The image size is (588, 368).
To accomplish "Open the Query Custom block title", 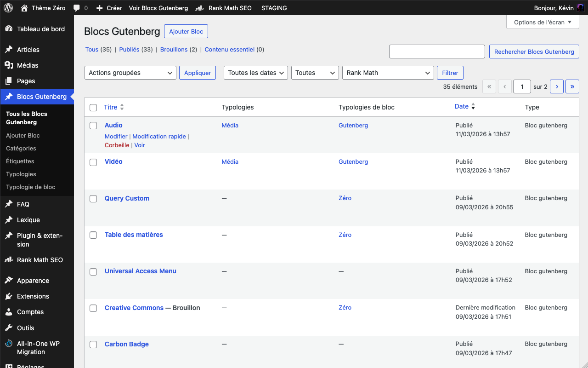I will pyautogui.click(x=127, y=198).
